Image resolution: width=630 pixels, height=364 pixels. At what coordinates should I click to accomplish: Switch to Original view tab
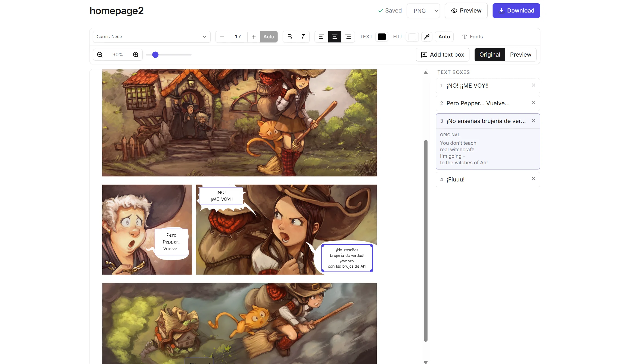pos(490,55)
